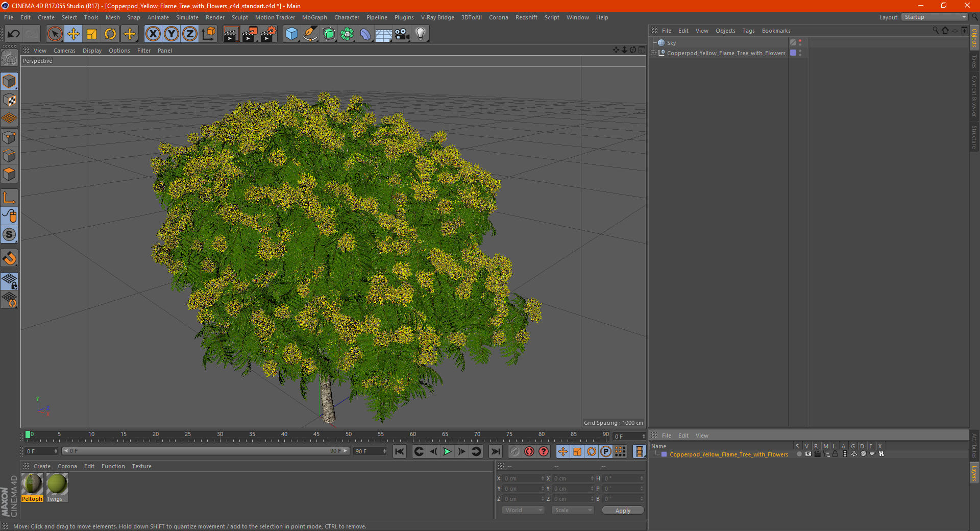Enable the Axis tool
The image size is (980, 531).
(9, 198)
